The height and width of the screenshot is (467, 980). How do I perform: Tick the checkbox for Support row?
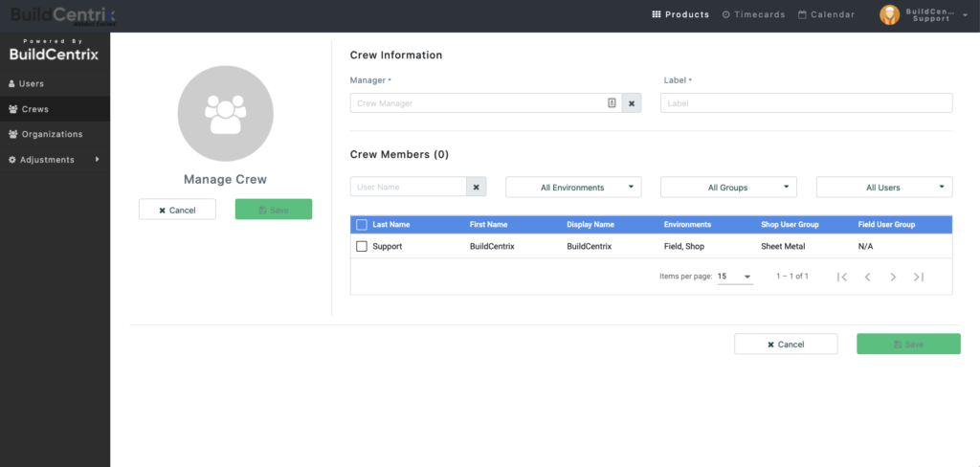click(x=361, y=246)
